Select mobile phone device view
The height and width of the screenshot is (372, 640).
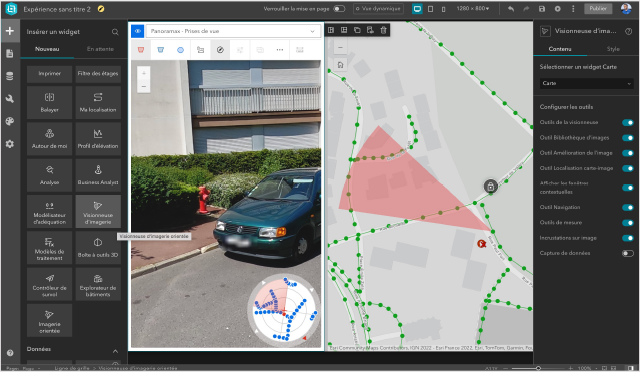pyautogui.click(x=444, y=9)
